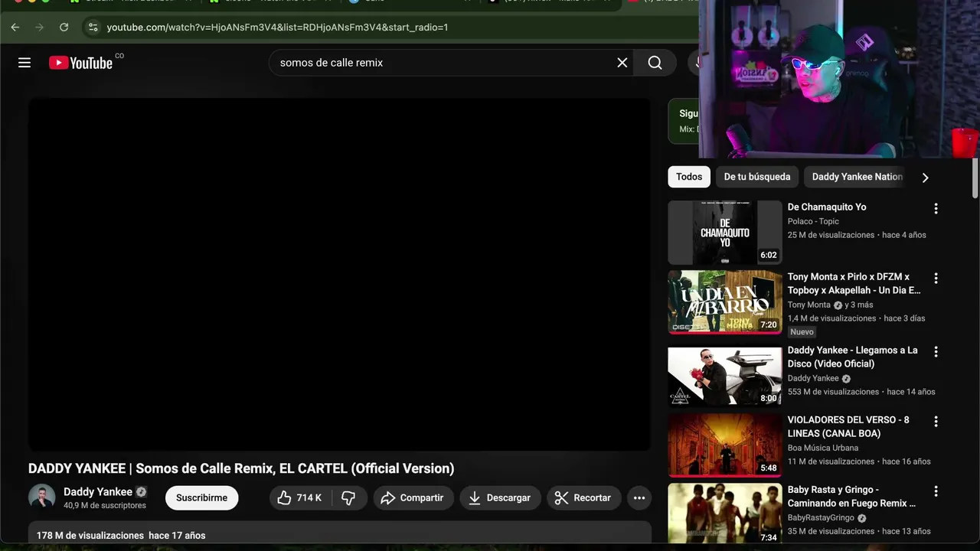This screenshot has height=551, width=980.
Task: Click the browser forward arrow
Action: (39, 28)
